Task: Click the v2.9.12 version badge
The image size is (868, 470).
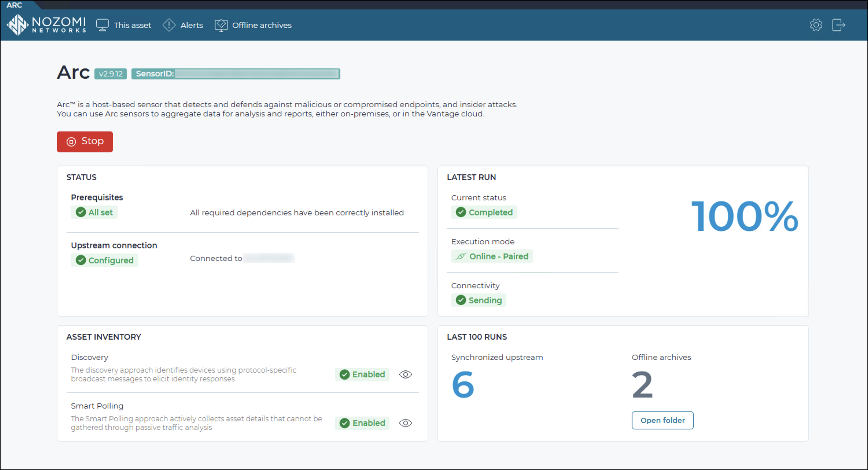Action: 111,74
